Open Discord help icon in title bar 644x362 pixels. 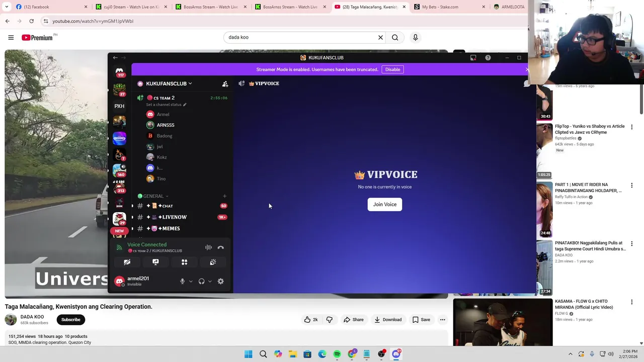488,58
